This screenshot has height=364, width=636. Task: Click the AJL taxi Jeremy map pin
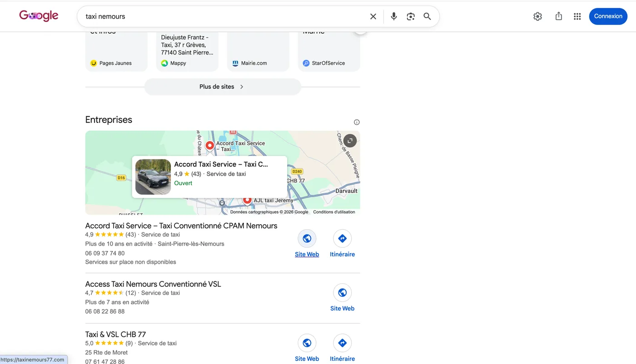(247, 199)
